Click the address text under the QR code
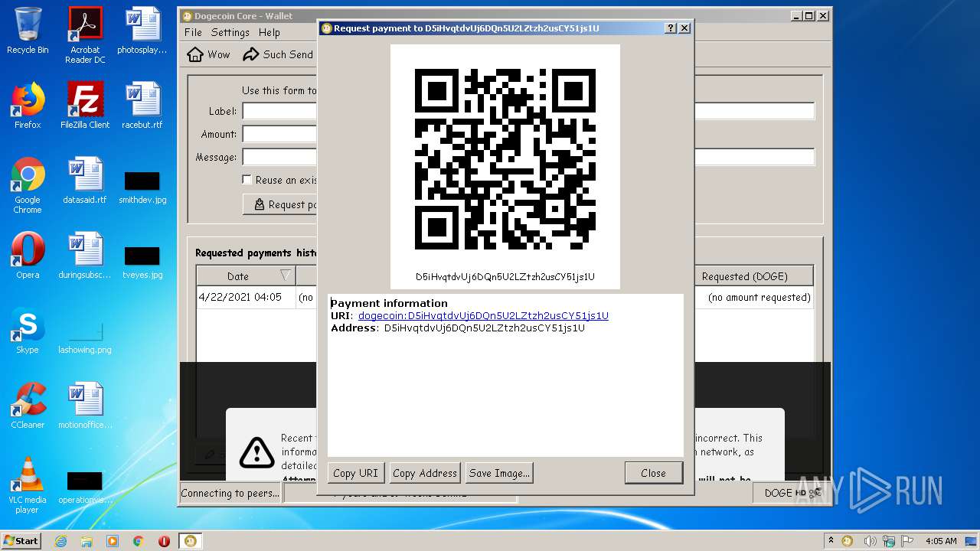 pyautogui.click(x=505, y=277)
